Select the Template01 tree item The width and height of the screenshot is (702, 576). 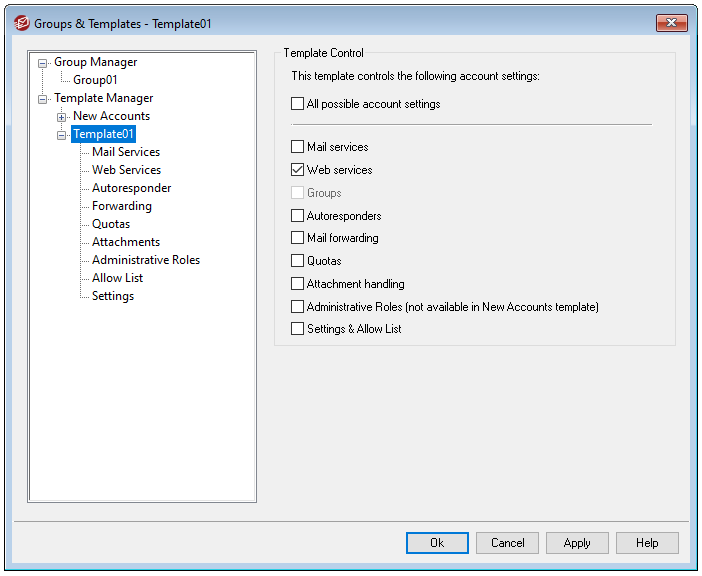click(x=103, y=134)
